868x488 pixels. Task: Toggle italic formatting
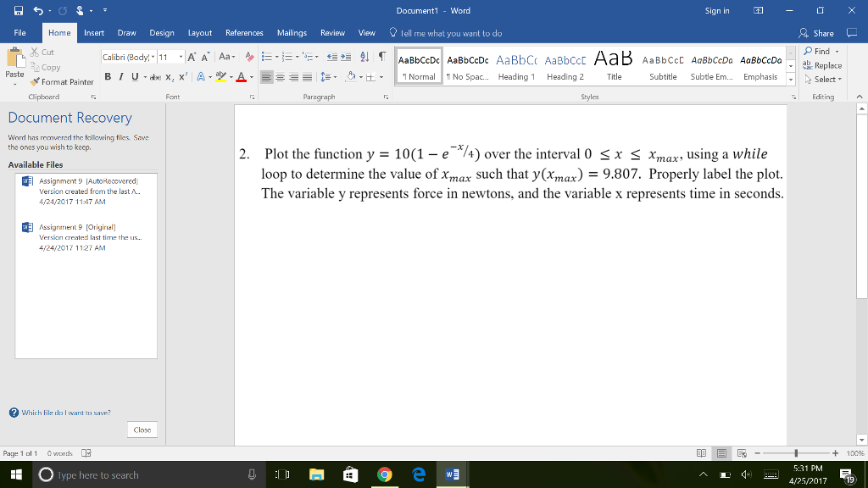[121, 75]
